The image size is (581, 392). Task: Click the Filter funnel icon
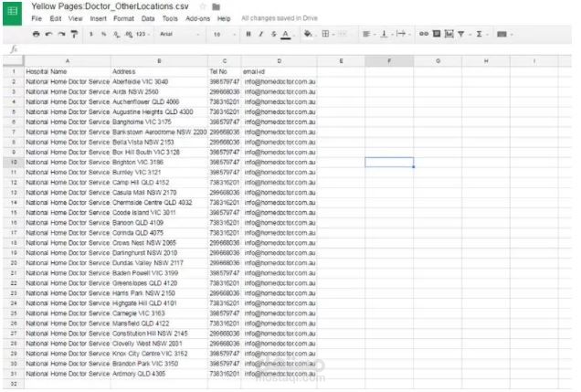(463, 34)
